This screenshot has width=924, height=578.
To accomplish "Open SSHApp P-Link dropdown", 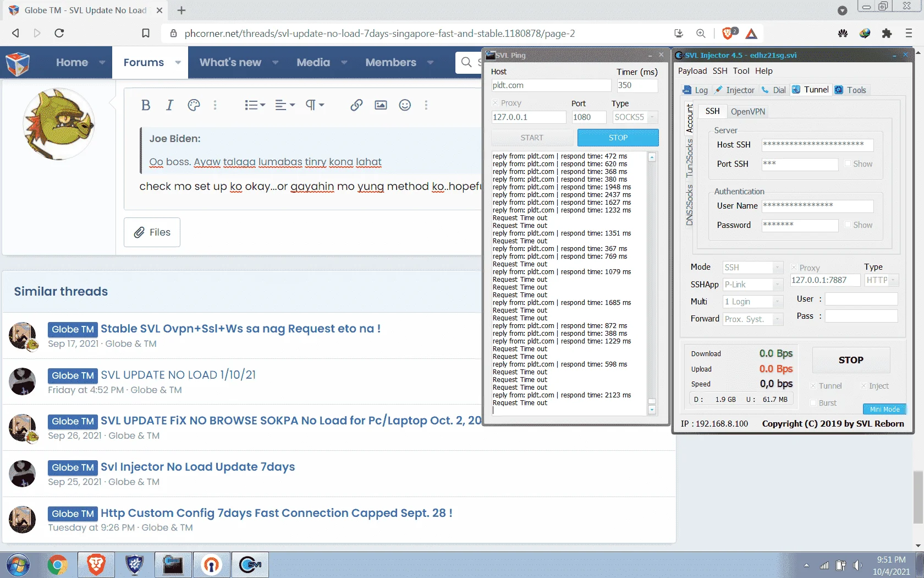I will (x=753, y=285).
